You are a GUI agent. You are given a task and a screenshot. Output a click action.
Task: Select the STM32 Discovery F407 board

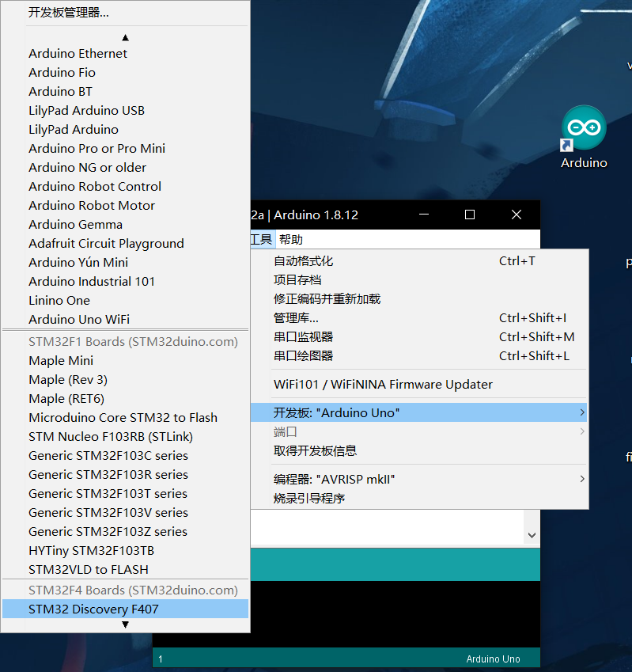pos(125,609)
